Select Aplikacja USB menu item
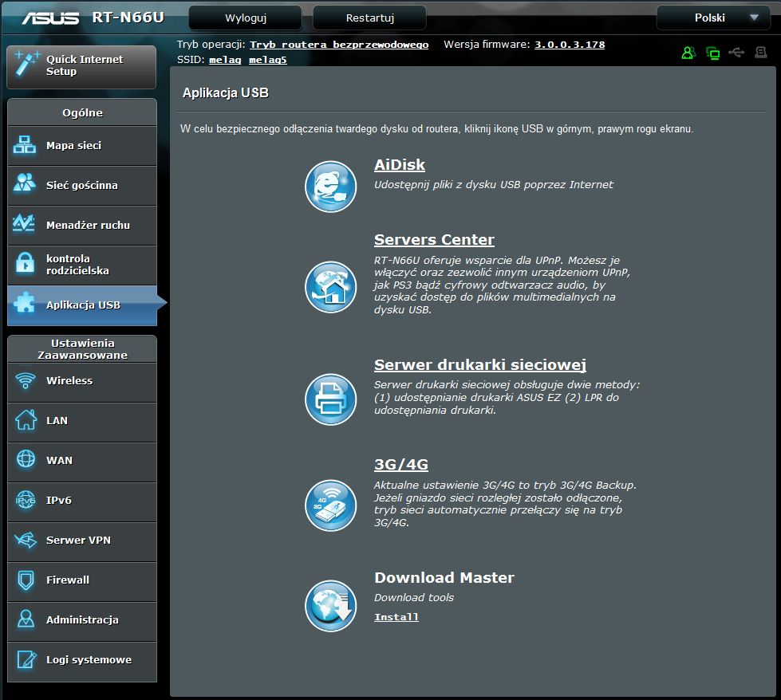 pyautogui.click(x=82, y=305)
